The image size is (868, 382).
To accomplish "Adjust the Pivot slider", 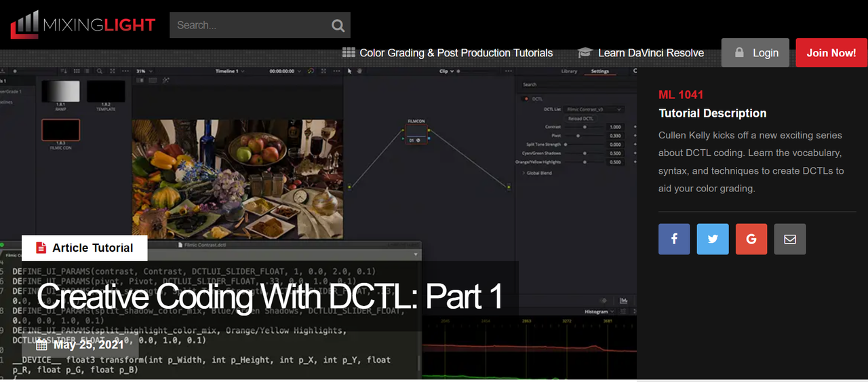I will pos(585,136).
